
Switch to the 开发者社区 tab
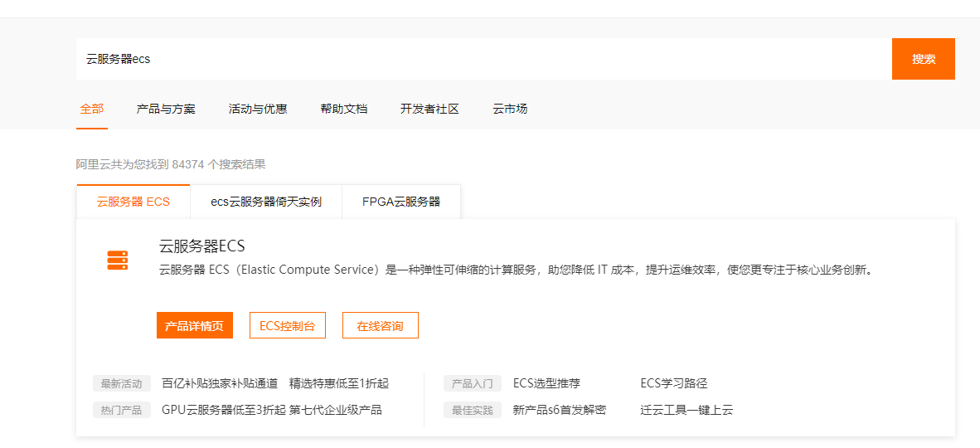pyautogui.click(x=430, y=109)
